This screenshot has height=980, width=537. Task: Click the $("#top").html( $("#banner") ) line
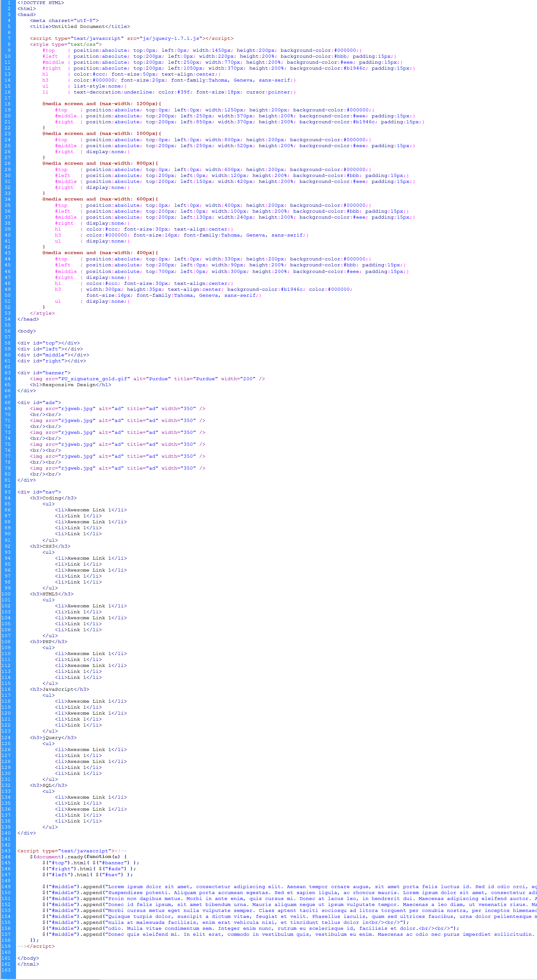tap(91, 863)
